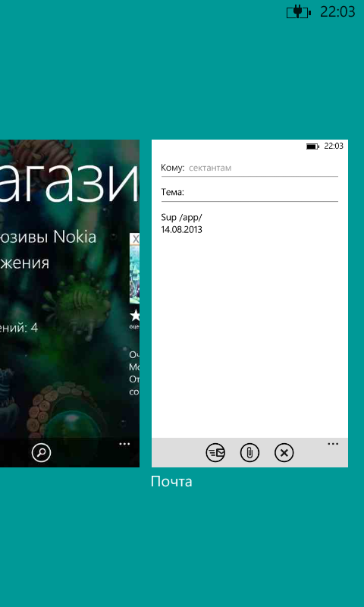
Task: Select the Тема subject field
Action: [250, 193]
